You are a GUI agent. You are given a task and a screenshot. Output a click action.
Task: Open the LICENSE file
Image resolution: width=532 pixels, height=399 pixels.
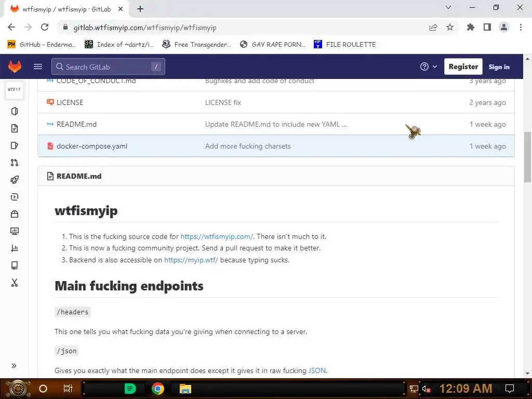pos(70,102)
